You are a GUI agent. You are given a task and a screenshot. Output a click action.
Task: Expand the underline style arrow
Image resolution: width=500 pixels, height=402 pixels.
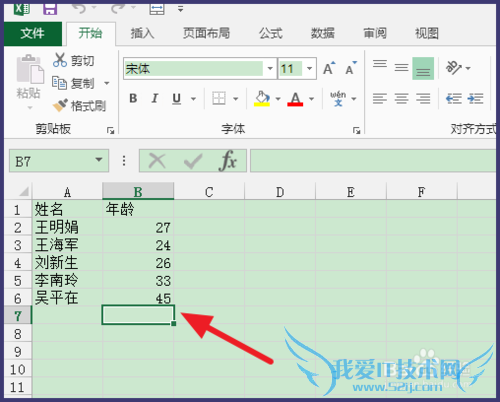pyautogui.click(x=193, y=99)
